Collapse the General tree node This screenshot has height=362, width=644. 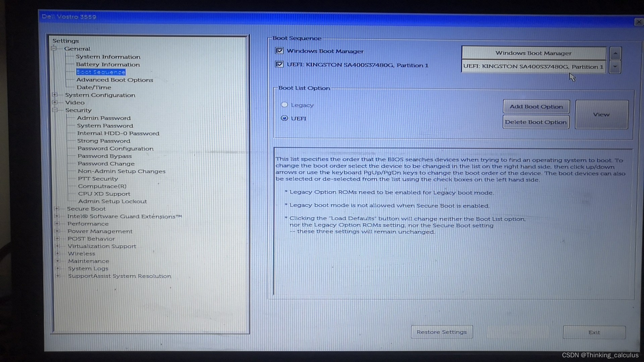54,49
